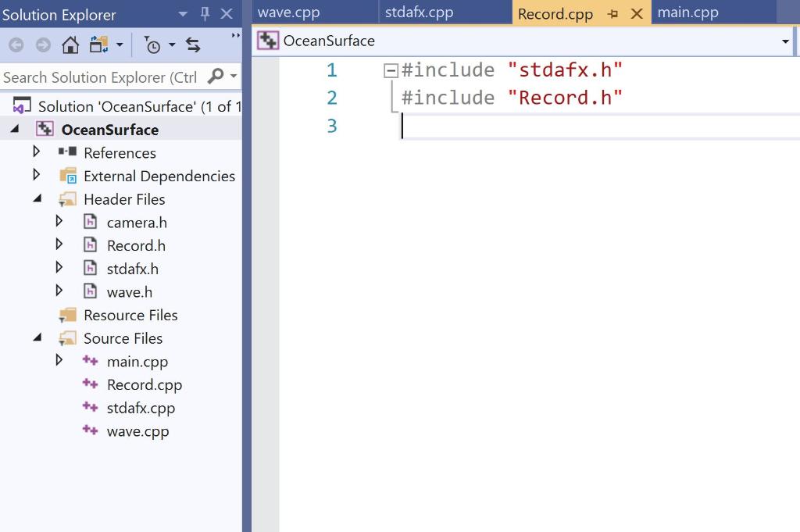Viewport: 800px width, 532px height.
Task: Click the Source Files filter folder icon
Action: [67, 338]
